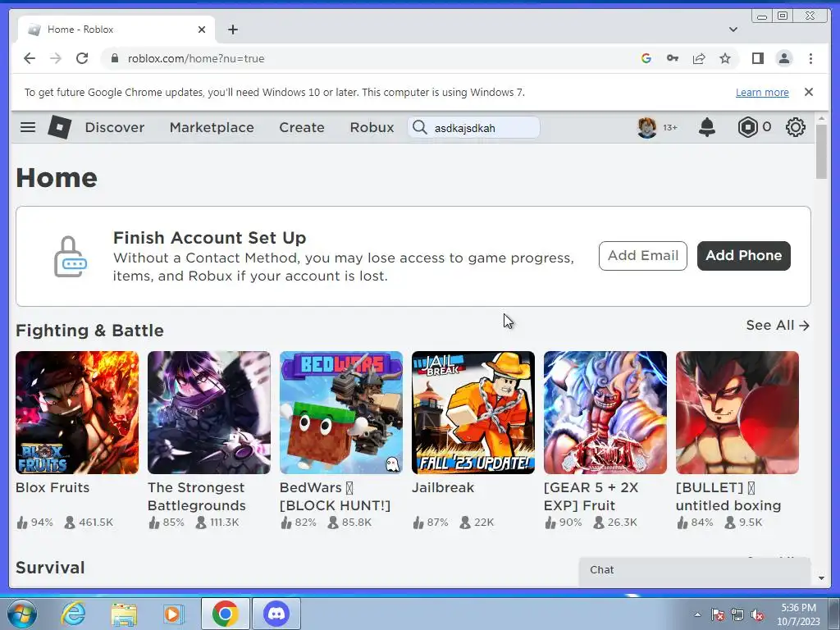840x630 pixels.
Task: Share this page icon
Action: point(699,58)
